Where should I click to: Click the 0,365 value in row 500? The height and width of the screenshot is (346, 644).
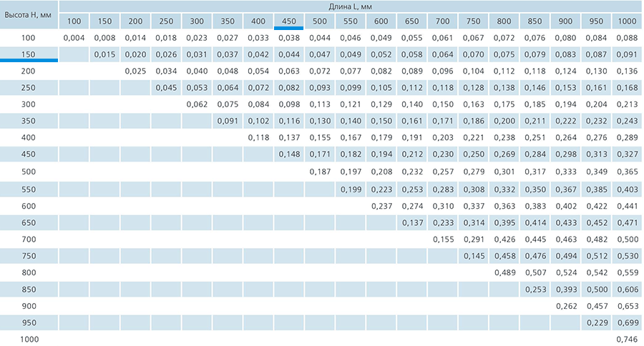coord(627,172)
